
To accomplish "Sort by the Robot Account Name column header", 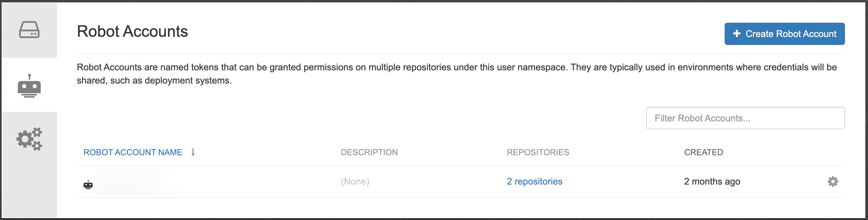I will point(133,152).
